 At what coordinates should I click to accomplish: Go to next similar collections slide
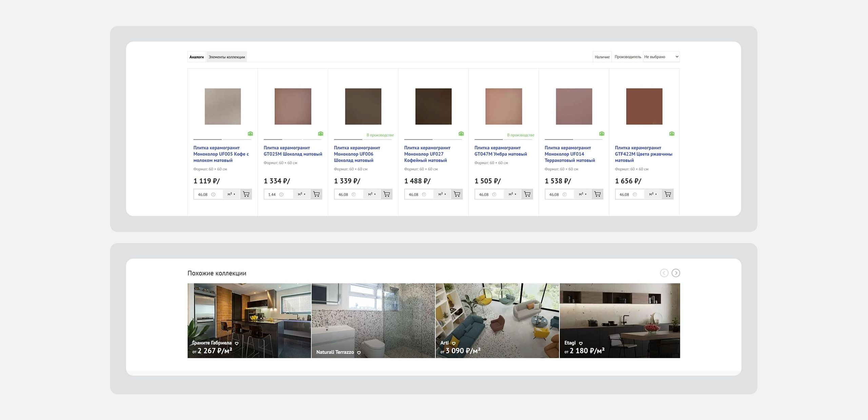676,273
